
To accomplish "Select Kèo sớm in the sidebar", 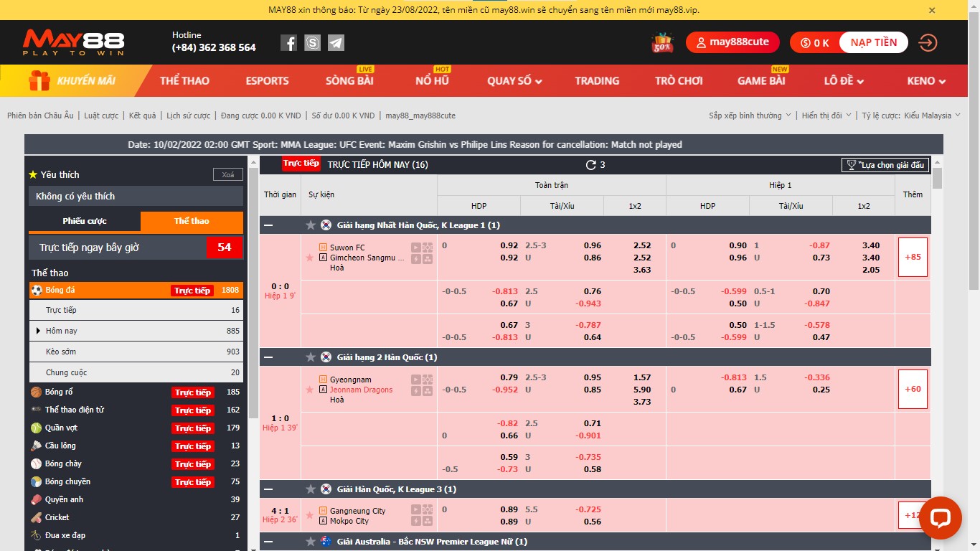I will (136, 352).
